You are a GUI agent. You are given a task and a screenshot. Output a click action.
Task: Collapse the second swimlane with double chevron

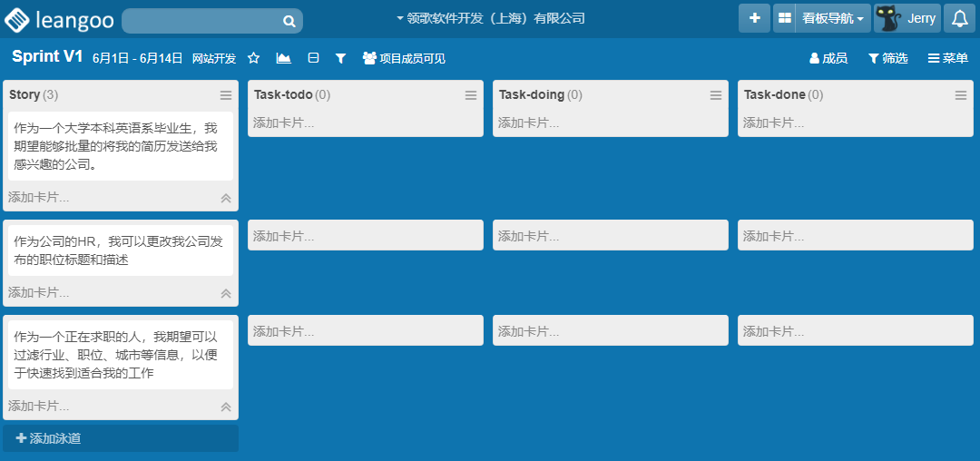tap(226, 293)
